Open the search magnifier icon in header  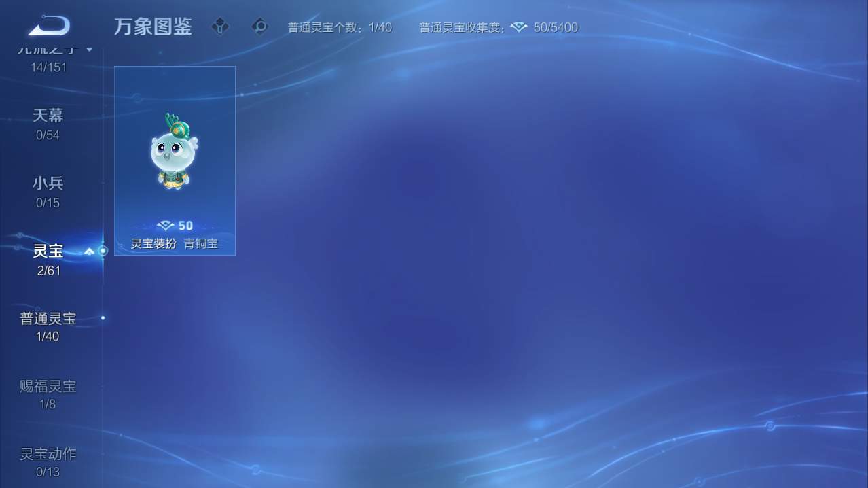(x=259, y=27)
